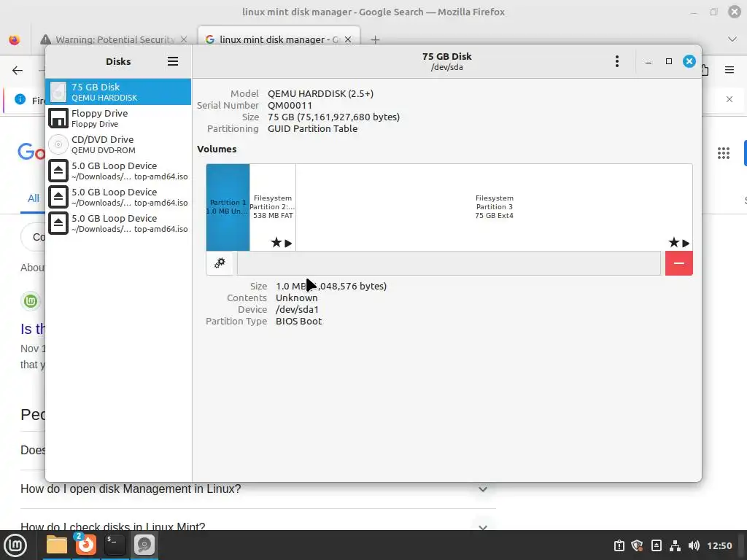The width and height of the screenshot is (747, 560).
Task: Open the drive options three-dot menu
Action: point(617,61)
